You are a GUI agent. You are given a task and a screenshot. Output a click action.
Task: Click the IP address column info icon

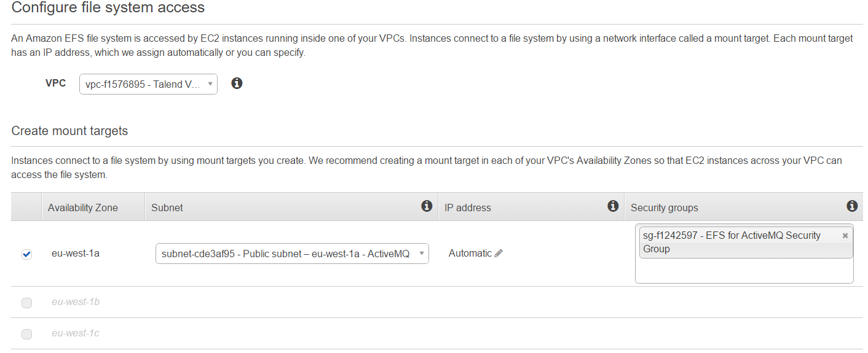coord(612,206)
